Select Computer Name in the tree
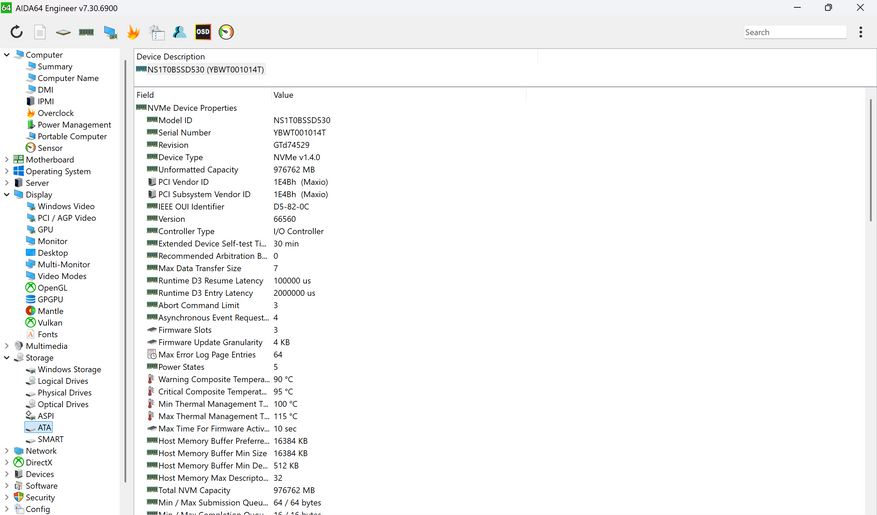The height and width of the screenshot is (515, 877). pos(68,78)
